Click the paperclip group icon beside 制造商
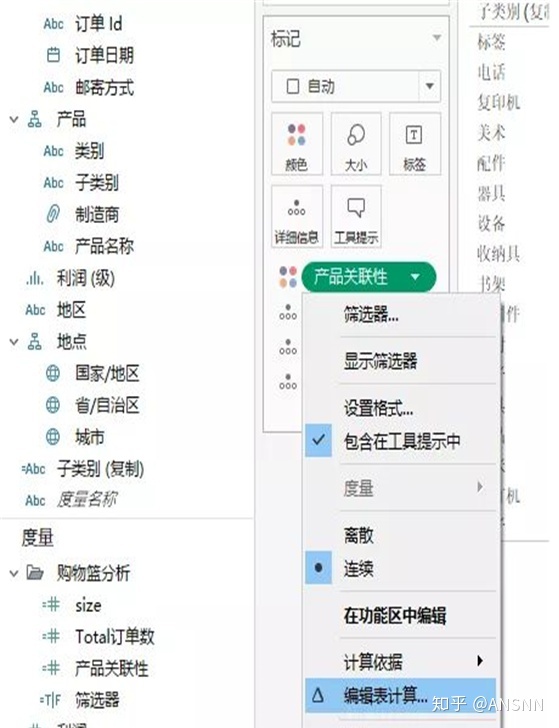 (53, 214)
